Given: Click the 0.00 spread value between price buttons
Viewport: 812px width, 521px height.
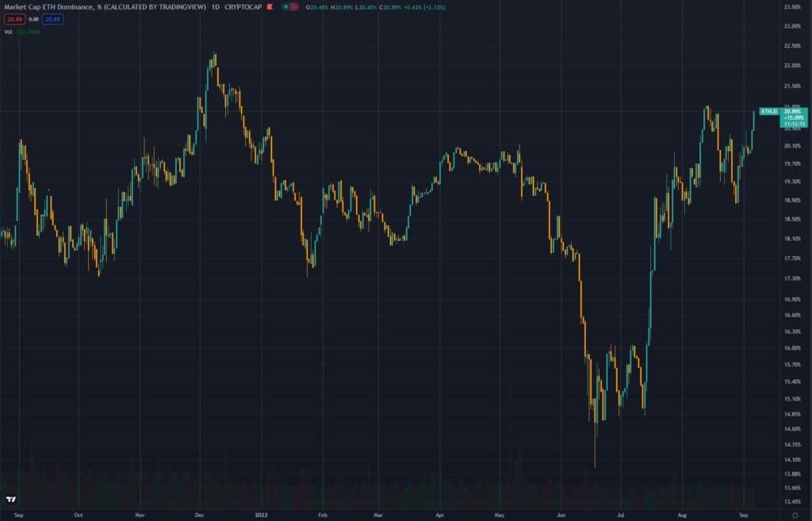Looking at the screenshot, I should click(x=33, y=20).
